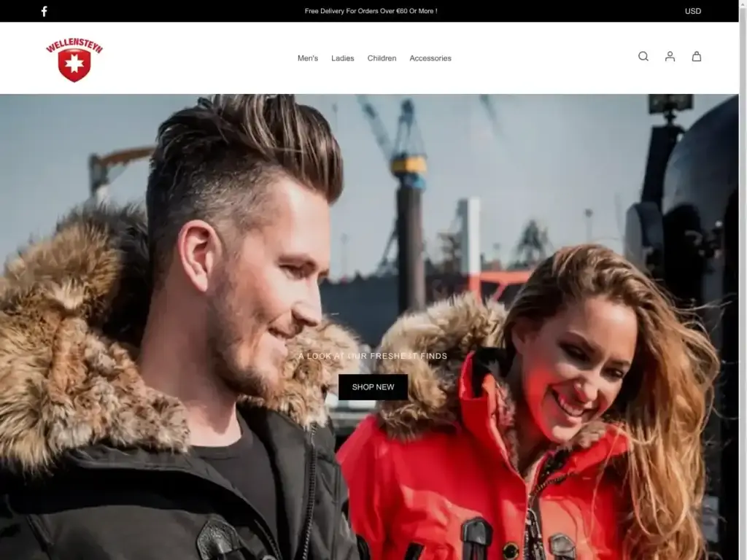747x560 pixels.
Task: Browse freshest finds via SHOP NEW
Action: [373, 387]
